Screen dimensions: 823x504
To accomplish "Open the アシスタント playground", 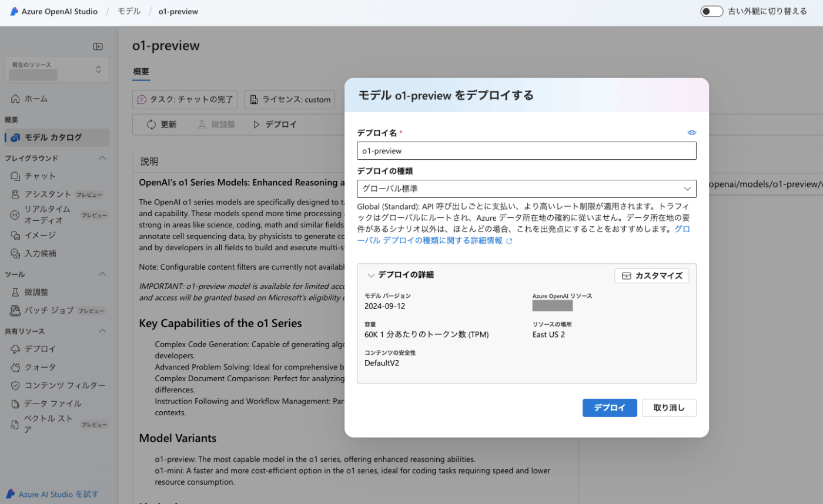I will coord(57,194).
